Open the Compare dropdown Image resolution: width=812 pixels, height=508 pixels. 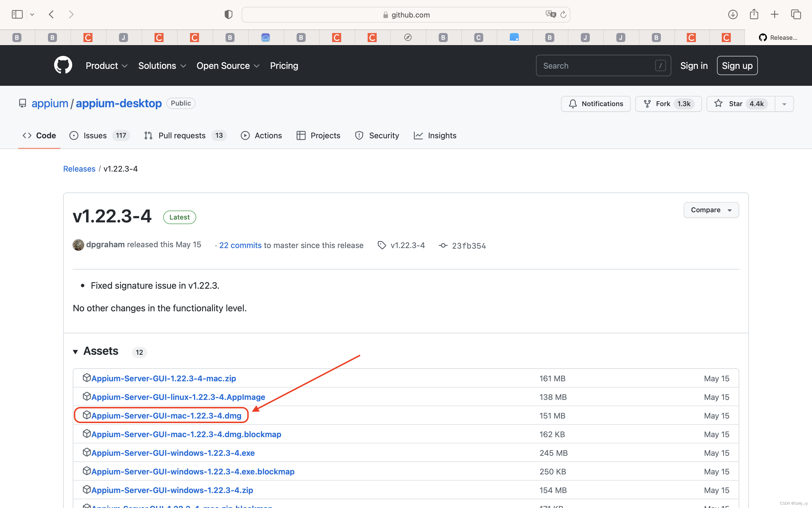pyautogui.click(x=711, y=210)
